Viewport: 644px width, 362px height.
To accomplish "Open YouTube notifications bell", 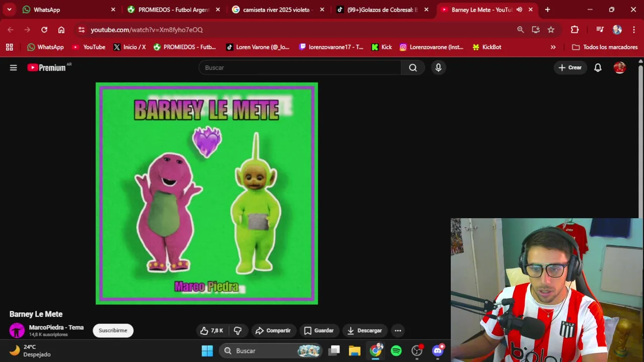I will [598, 67].
